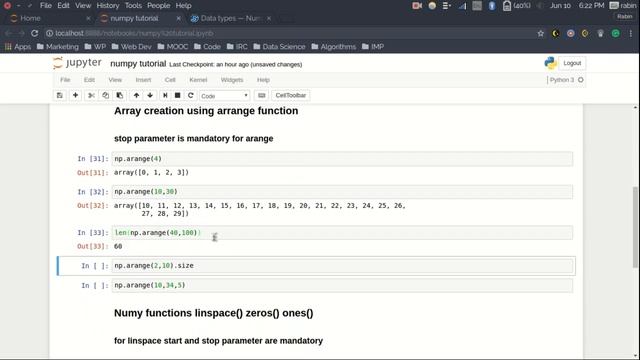
Task: Open the Jupyter Insert menu
Action: point(143,80)
